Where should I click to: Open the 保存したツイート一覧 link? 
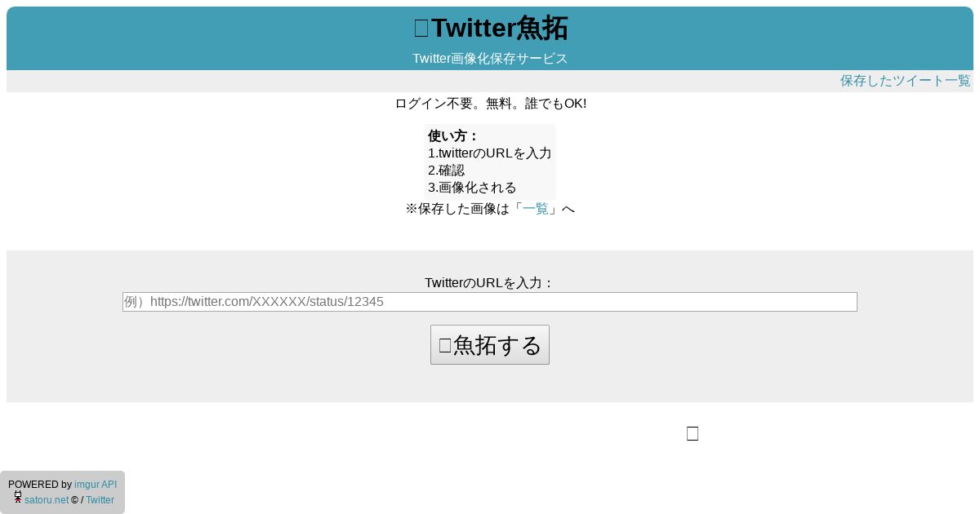click(905, 81)
